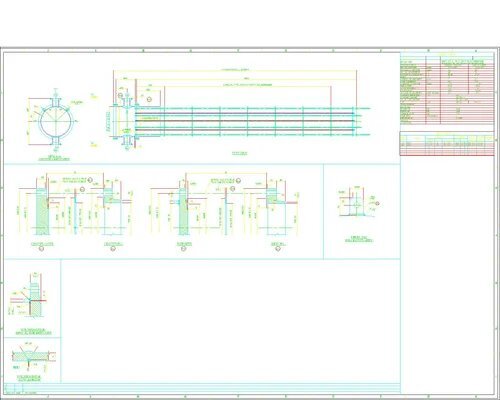Click the green hatched tubesheet in first detail
Screen dimensions: 500x400
click(x=42, y=211)
